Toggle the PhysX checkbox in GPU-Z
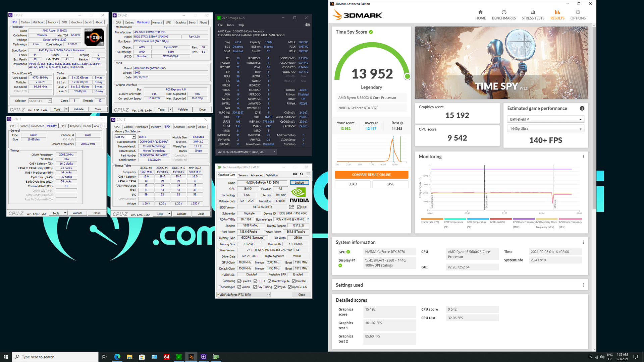The image size is (644, 362). click(276, 287)
